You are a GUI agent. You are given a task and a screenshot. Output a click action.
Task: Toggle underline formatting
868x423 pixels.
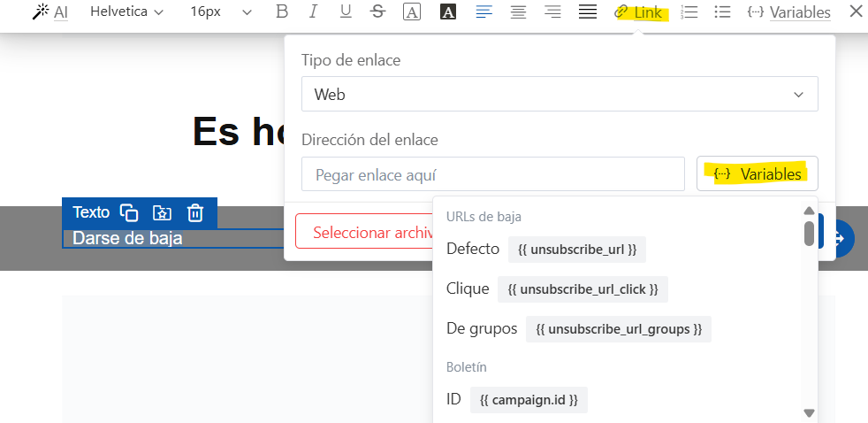[346, 12]
